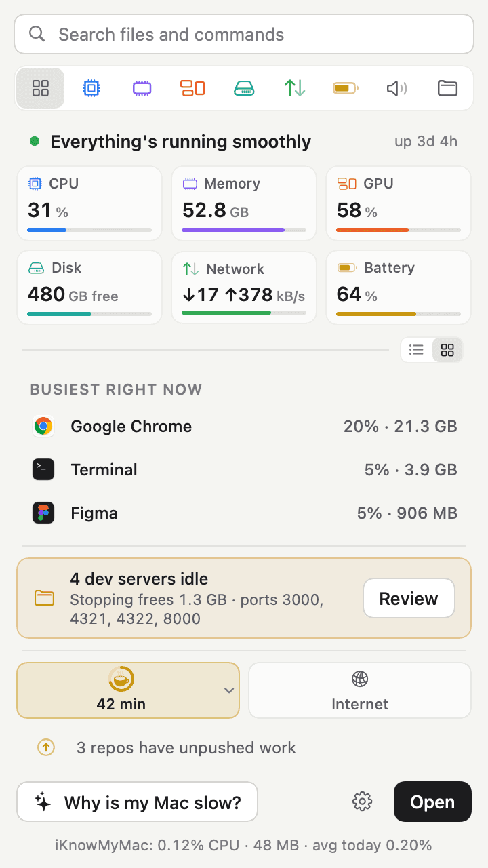Click the Internet button
The height and width of the screenshot is (868, 488).
tap(360, 690)
